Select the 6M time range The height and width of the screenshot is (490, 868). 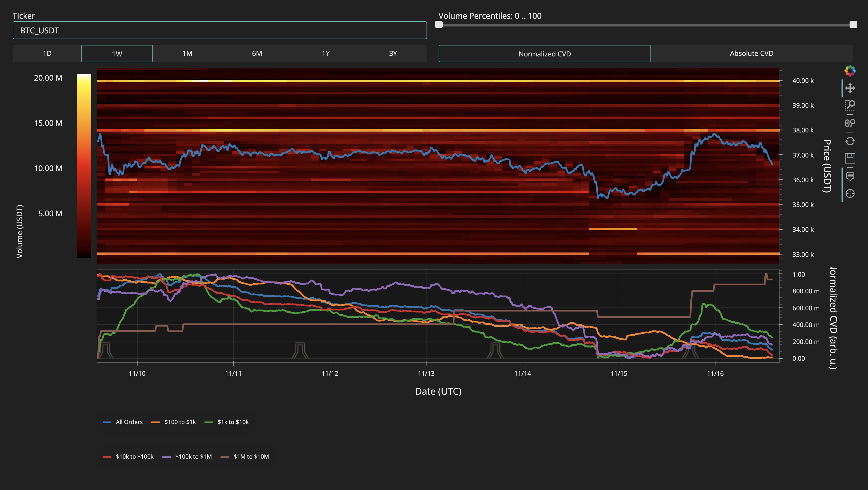pyautogui.click(x=257, y=54)
